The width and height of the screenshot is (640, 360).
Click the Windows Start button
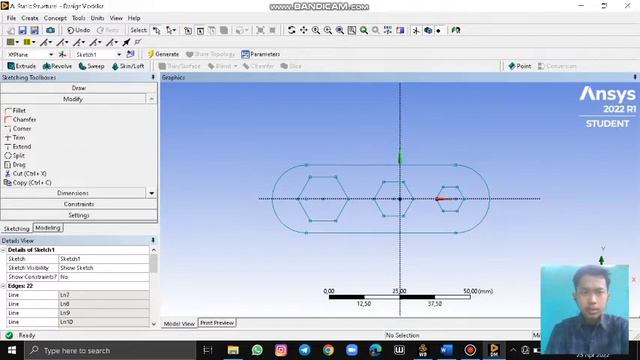tap(12, 350)
